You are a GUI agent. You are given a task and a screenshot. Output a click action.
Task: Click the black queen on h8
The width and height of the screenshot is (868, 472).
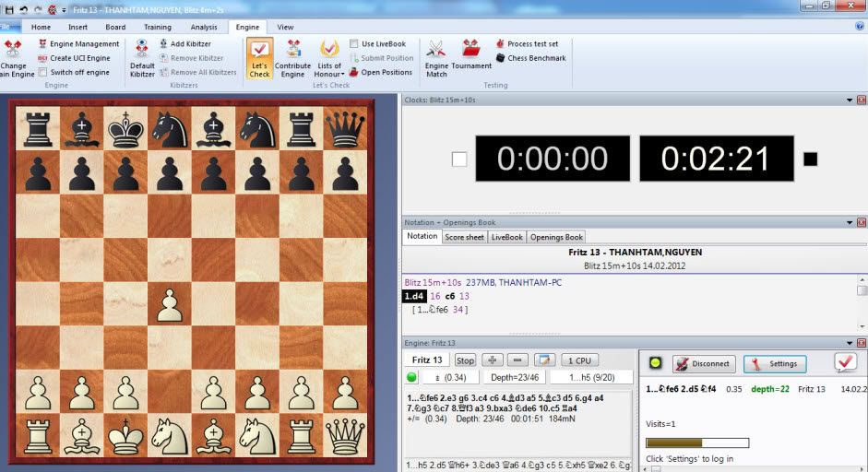[x=345, y=128]
